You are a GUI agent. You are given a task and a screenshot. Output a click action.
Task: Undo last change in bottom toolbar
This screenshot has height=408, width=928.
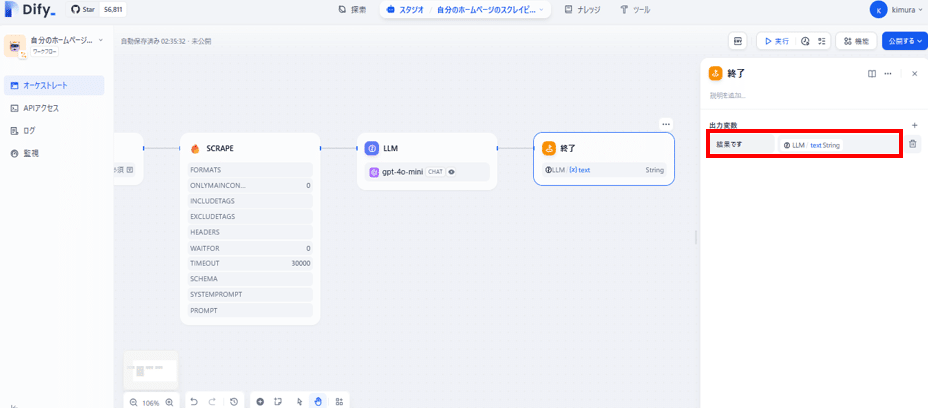point(194,401)
